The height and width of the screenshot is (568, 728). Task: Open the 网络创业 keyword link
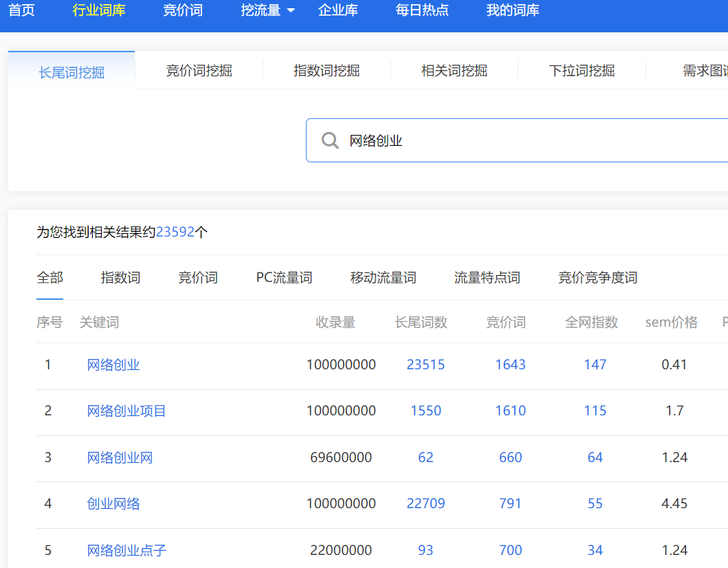point(113,364)
